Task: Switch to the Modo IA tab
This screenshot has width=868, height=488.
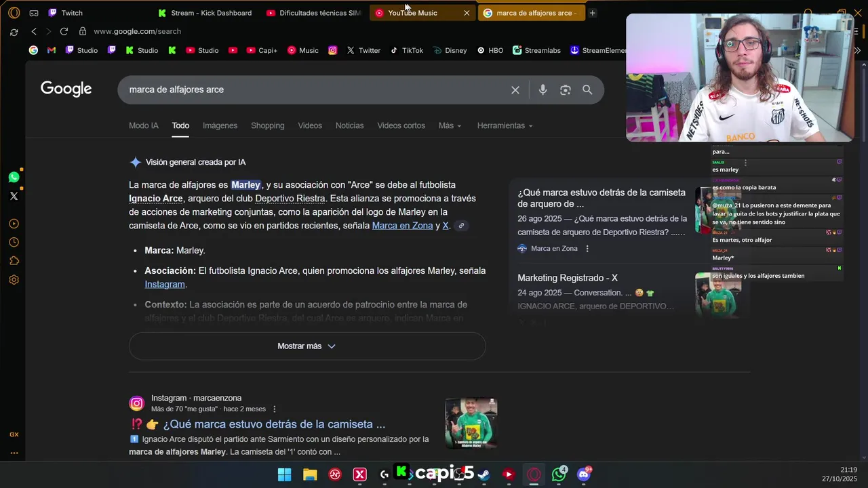Action: point(144,125)
